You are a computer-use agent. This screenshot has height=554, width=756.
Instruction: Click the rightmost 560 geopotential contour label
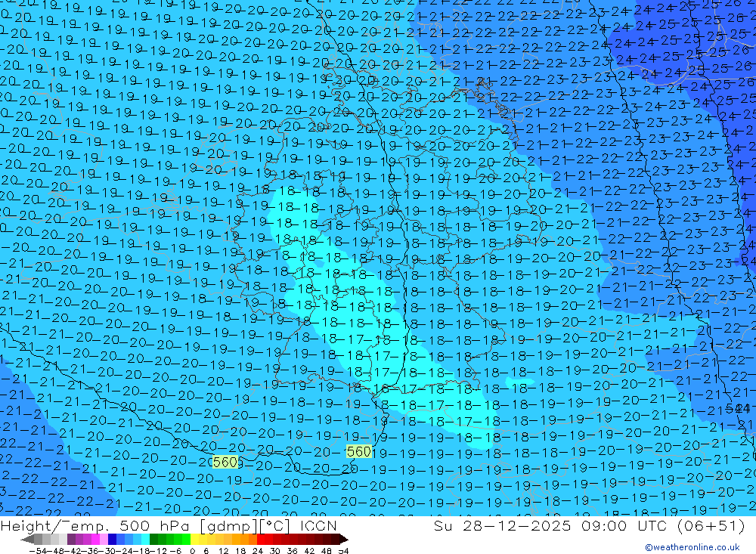pos(358,452)
